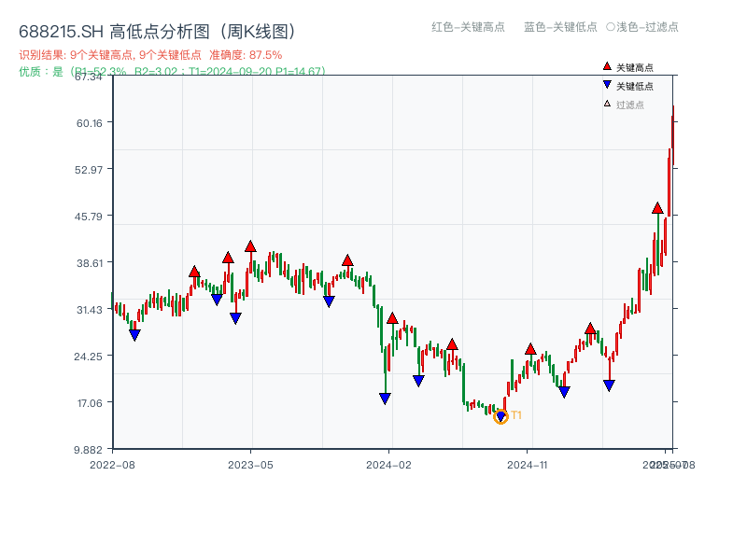Click the pale 过滤点 legend triangle
This screenshot has width=747, height=560.
click(x=607, y=104)
